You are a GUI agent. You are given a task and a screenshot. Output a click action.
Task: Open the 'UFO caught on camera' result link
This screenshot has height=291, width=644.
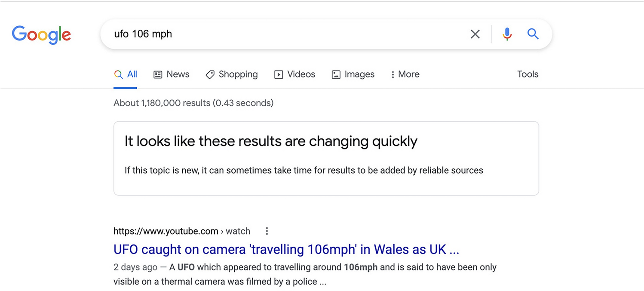[x=286, y=249]
